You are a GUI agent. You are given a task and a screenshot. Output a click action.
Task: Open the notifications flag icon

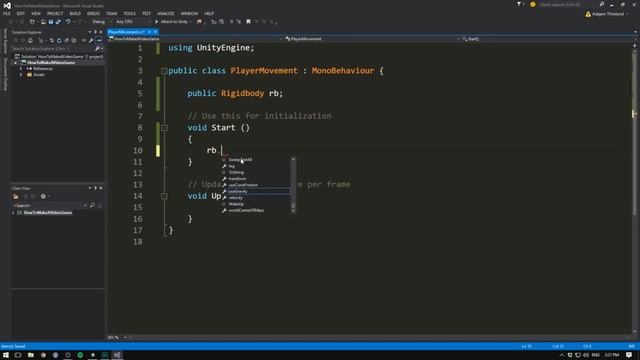[x=520, y=4]
